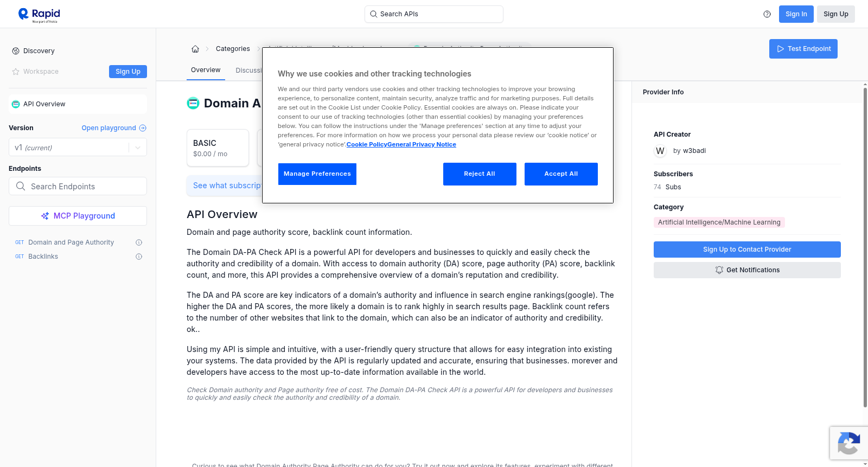Viewport: 868px width, 467px height.
Task: Select the BASIC pricing plan card
Action: [218, 148]
